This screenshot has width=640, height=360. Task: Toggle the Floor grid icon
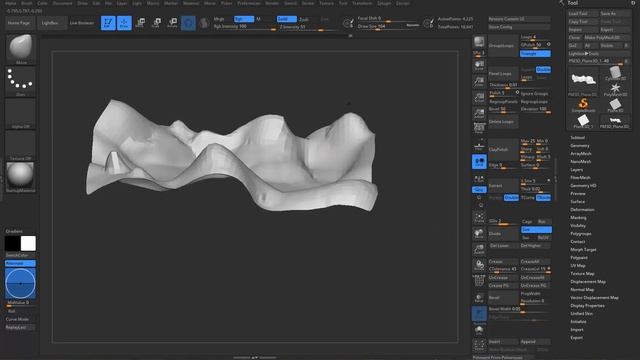(479, 145)
